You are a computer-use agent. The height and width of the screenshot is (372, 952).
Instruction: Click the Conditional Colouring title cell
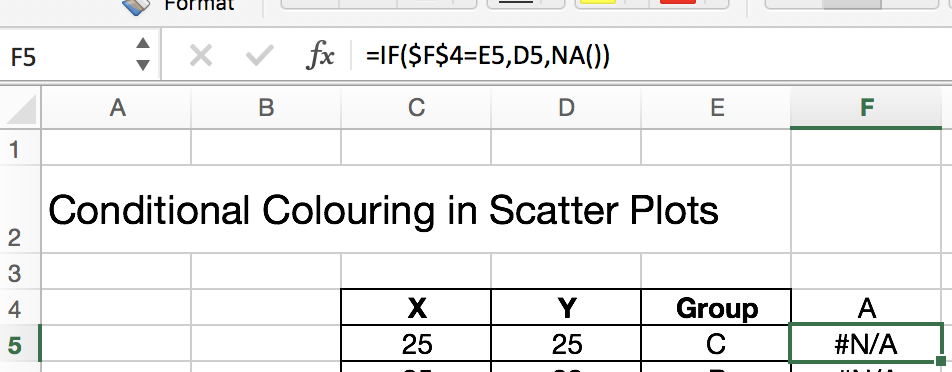pos(383,210)
